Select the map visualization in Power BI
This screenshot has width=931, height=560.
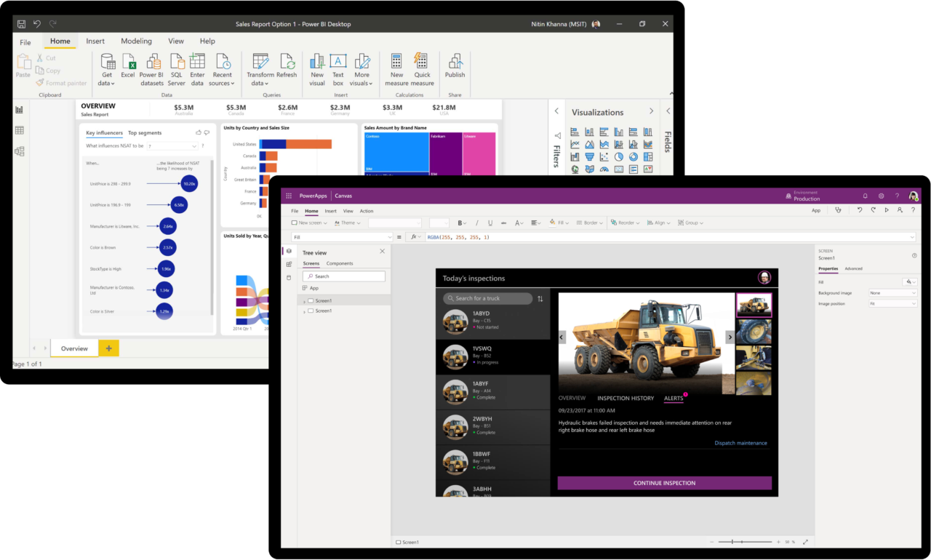(x=575, y=169)
